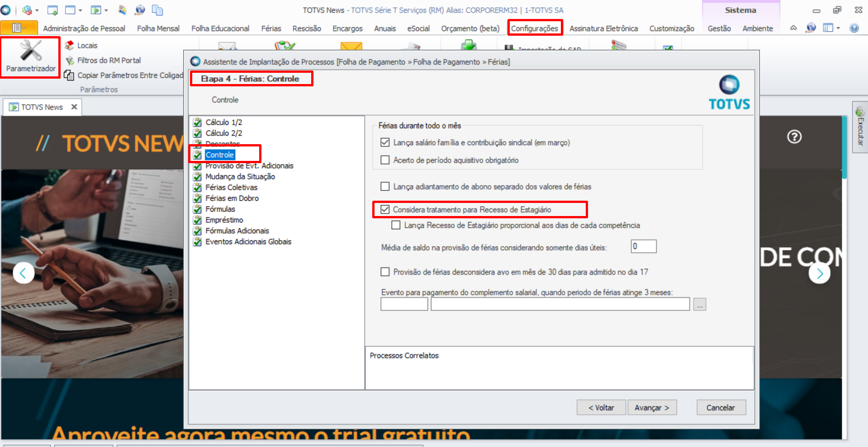Click the Locais house icon
Screen dimensions: 868x447
[x=69, y=45]
